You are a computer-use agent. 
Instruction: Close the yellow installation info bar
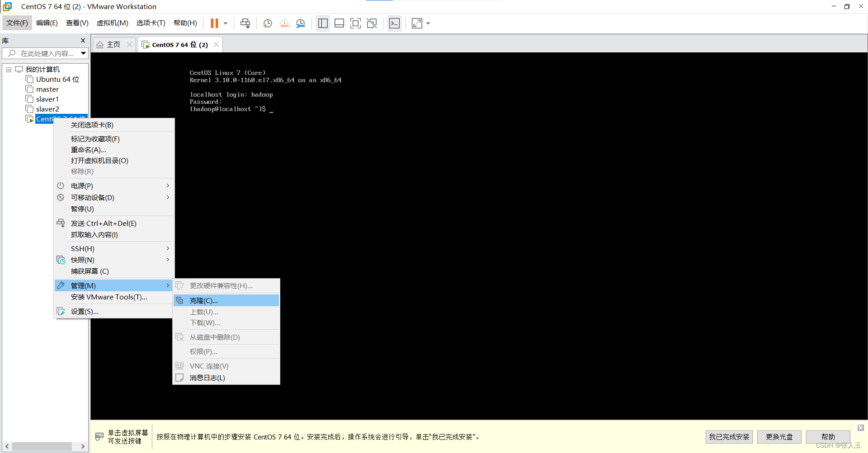pos(860,427)
